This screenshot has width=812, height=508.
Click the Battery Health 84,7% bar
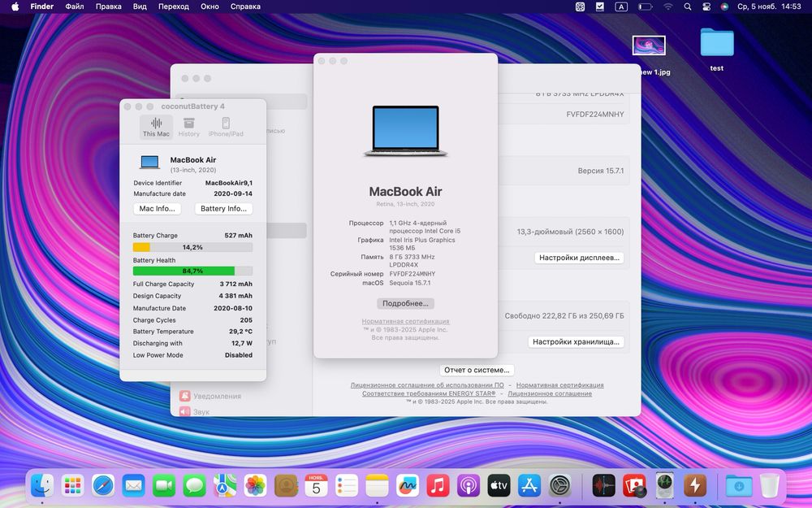pos(192,271)
